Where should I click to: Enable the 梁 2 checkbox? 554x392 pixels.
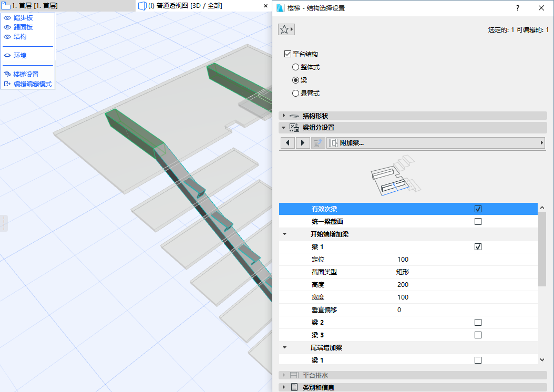tap(478, 323)
